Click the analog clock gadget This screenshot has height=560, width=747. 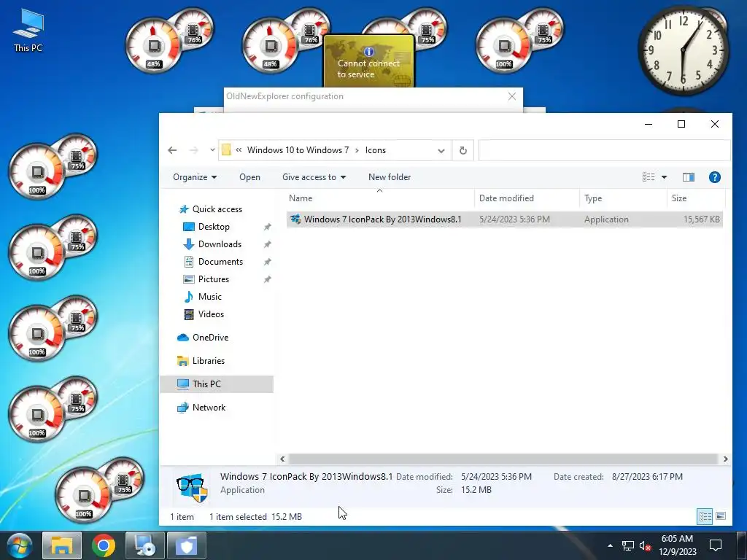pyautogui.click(x=683, y=50)
